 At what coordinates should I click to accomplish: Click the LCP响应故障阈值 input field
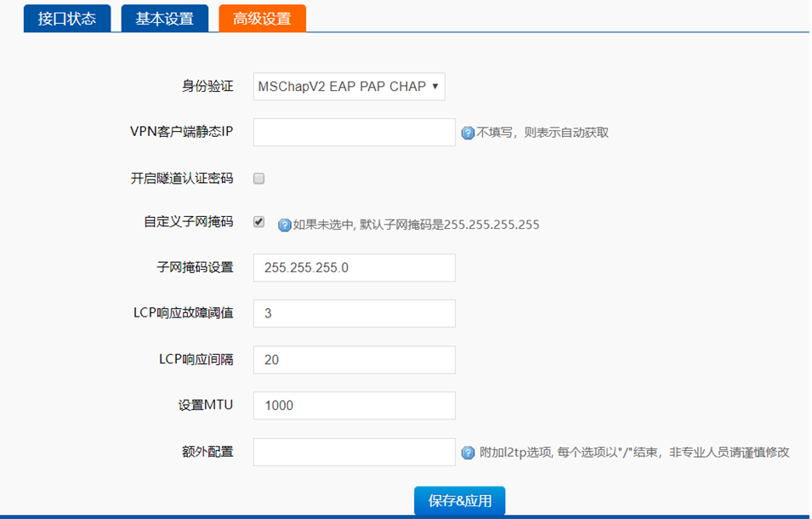click(x=355, y=313)
